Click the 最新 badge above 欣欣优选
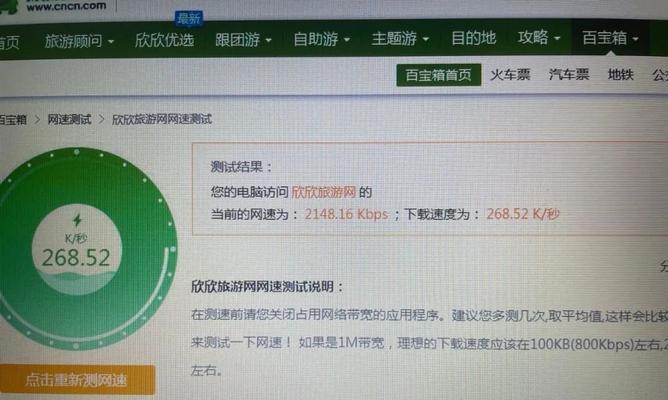The image size is (668, 400). [x=189, y=18]
